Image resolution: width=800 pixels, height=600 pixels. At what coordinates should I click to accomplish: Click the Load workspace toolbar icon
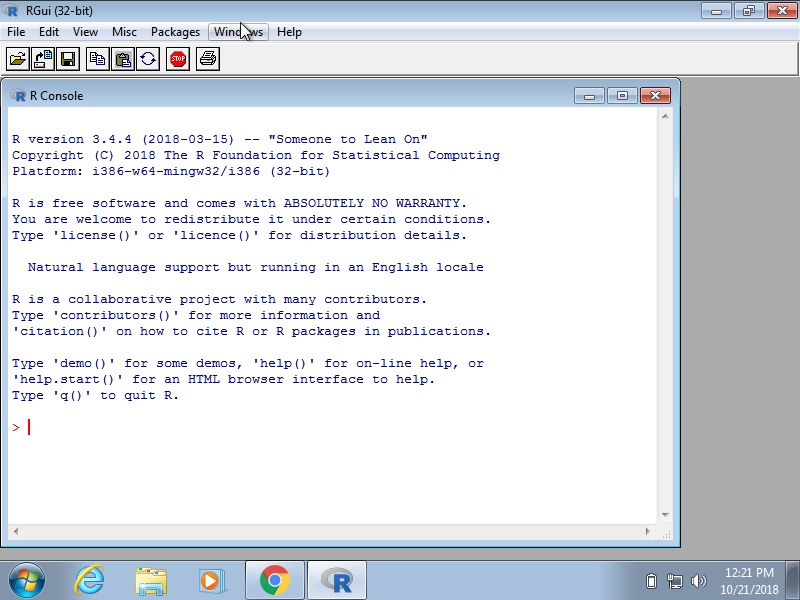(43, 59)
